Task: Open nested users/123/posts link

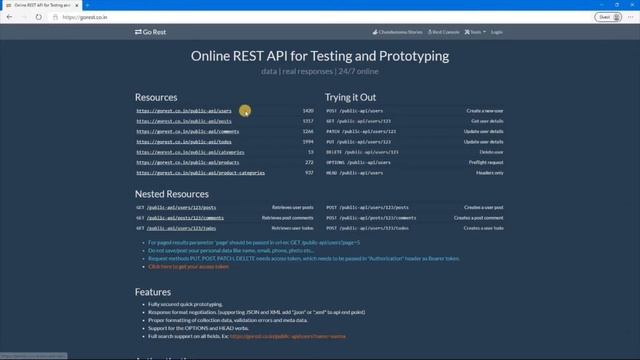Action: tap(181, 207)
